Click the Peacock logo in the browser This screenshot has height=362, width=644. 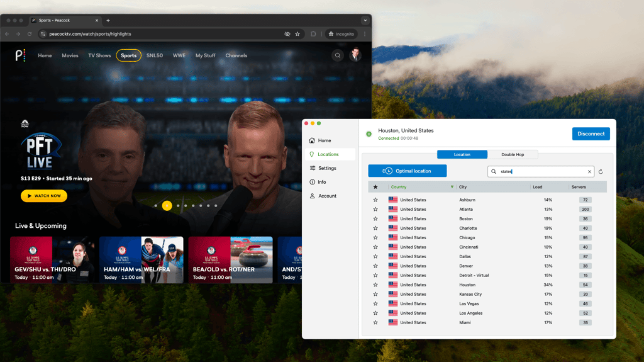[20, 55]
